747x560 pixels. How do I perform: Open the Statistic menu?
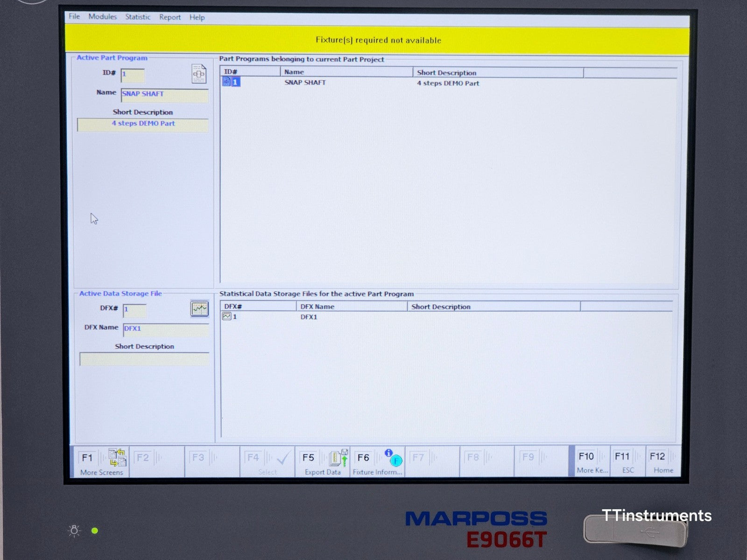137,17
